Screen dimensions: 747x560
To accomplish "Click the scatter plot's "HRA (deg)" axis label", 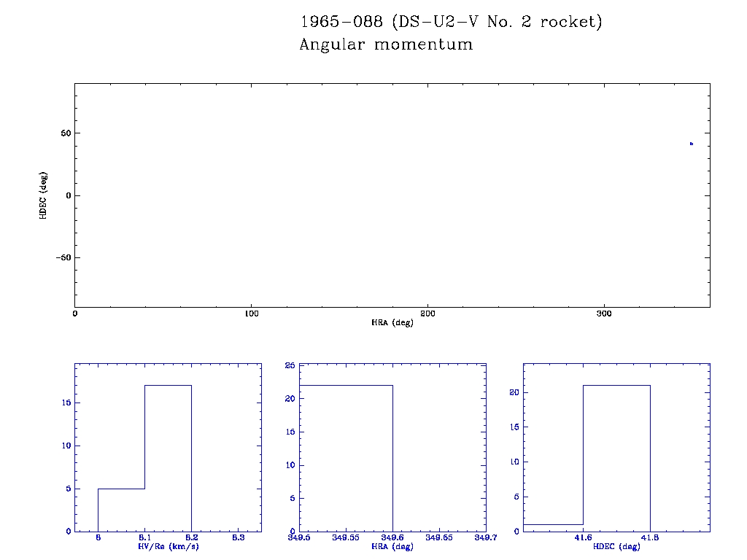I will click(392, 322).
